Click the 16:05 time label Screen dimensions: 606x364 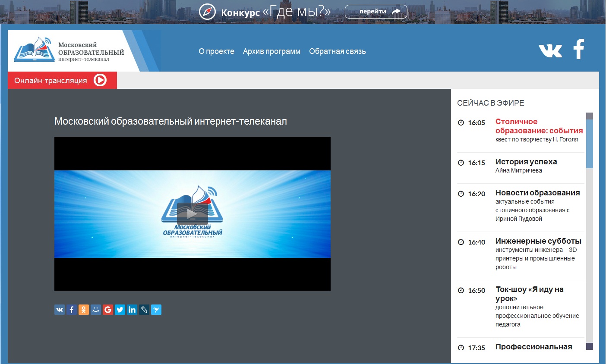tap(477, 123)
